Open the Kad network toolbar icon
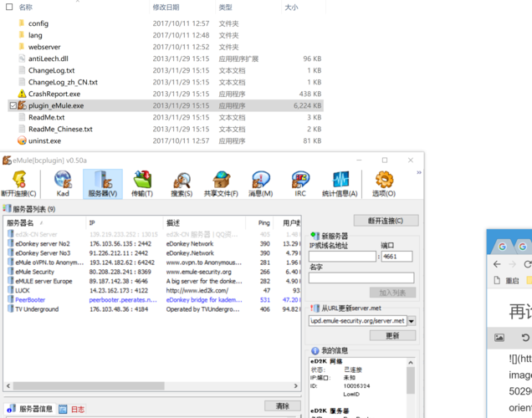Image resolution: width=532 pixels, height=418 pixels. click(x=63, y=183)
